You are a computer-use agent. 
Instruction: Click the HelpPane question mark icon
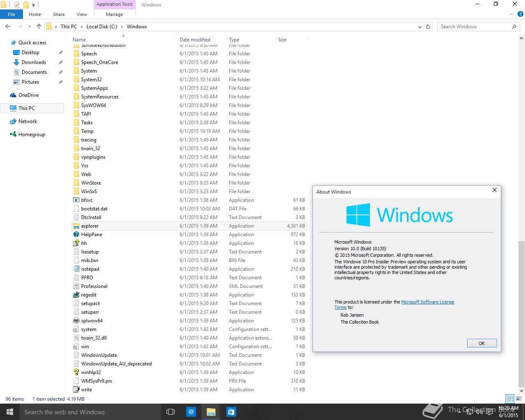[76, 235]
